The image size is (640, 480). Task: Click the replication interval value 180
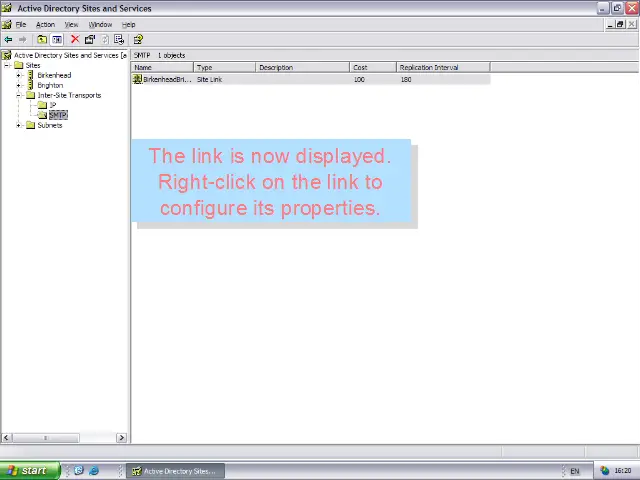coord(406,80)
